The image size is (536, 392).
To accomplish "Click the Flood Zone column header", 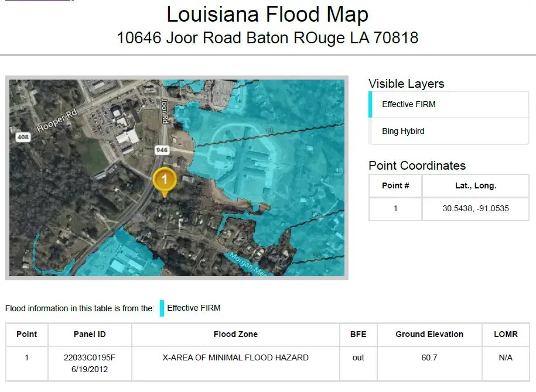I will pos(235,334).
